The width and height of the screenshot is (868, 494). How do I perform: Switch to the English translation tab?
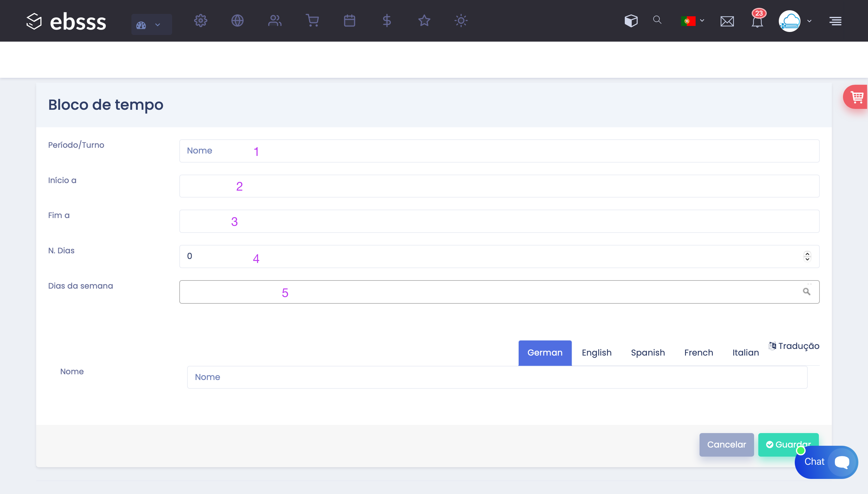point(596,353)
